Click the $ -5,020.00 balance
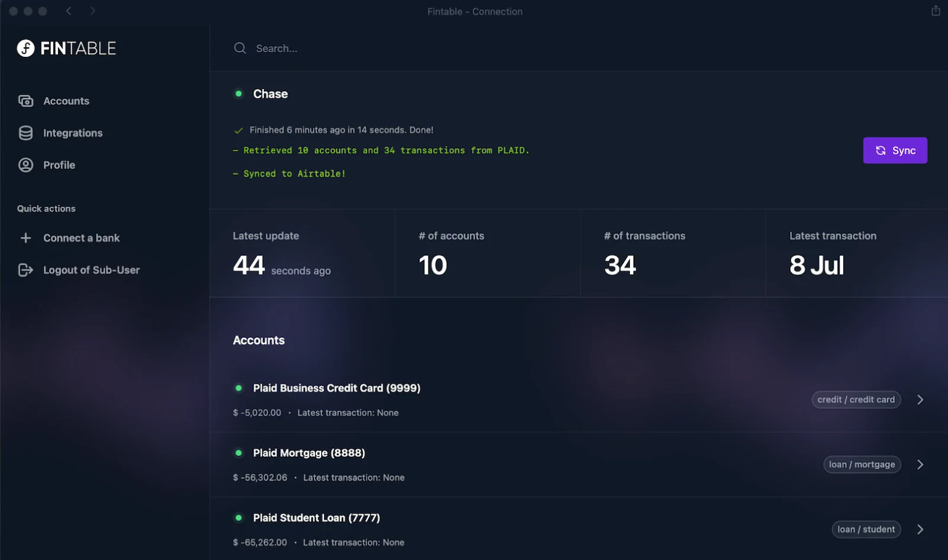This screenshot has width=948, height=560. (257, 412)
